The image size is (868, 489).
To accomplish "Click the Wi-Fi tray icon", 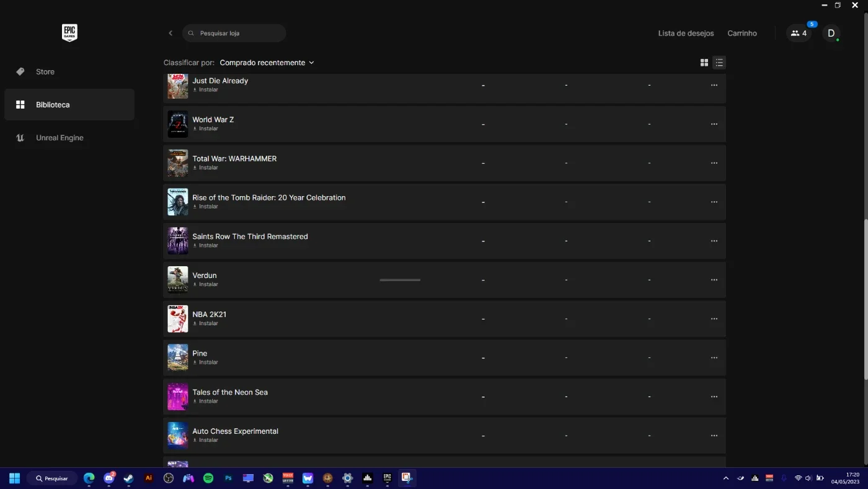I will (x=798, y=478).
